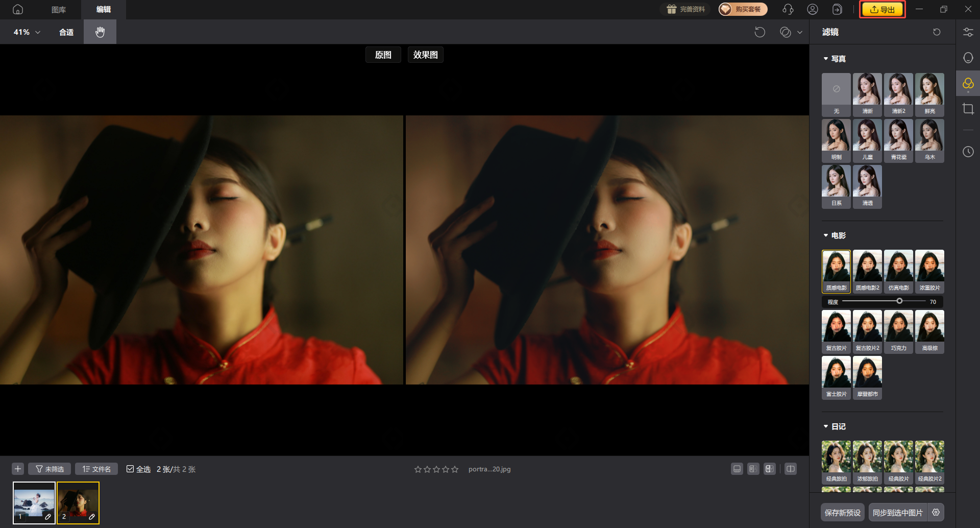Open the crop tool in sidebar
Viewport: 980px width, 528px height.
pos(968,109)
